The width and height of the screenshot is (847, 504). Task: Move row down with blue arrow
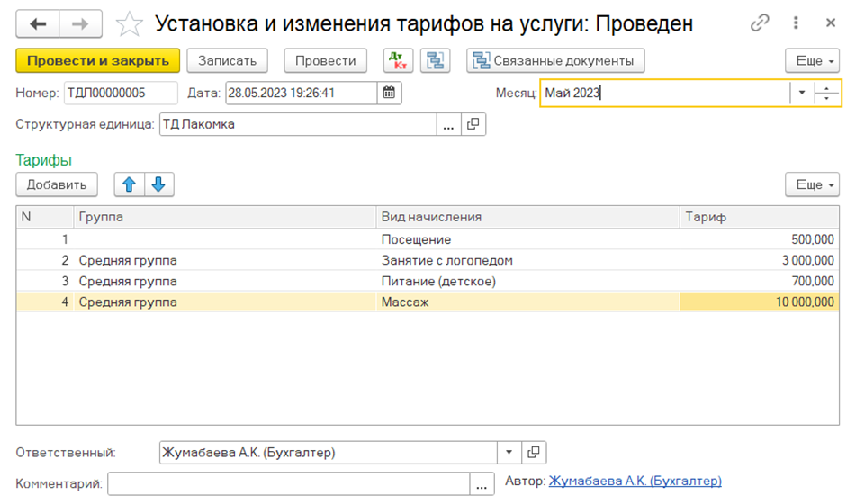(158, 184)
